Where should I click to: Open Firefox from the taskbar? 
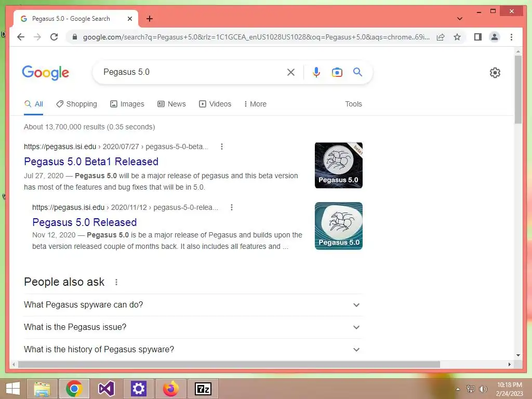(170, 389)
